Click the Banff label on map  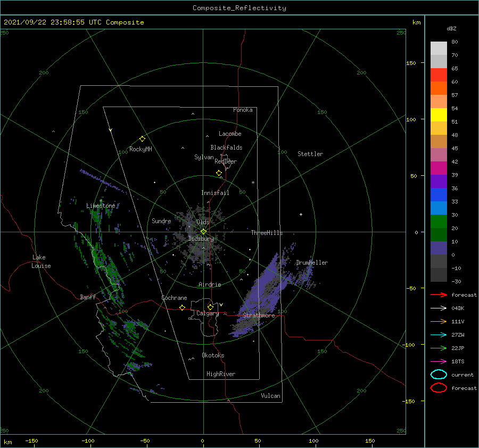pyautogui.click(x=88, y=297)
